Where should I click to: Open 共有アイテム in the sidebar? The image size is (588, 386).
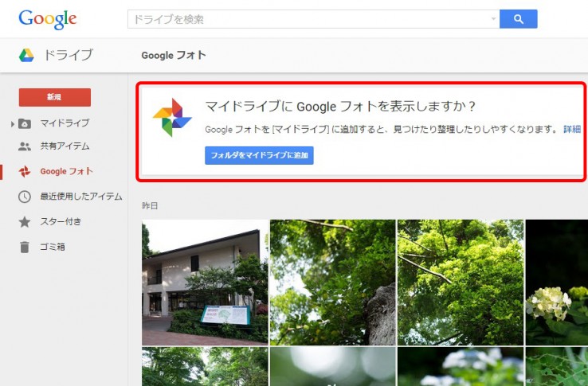point(65,146)
